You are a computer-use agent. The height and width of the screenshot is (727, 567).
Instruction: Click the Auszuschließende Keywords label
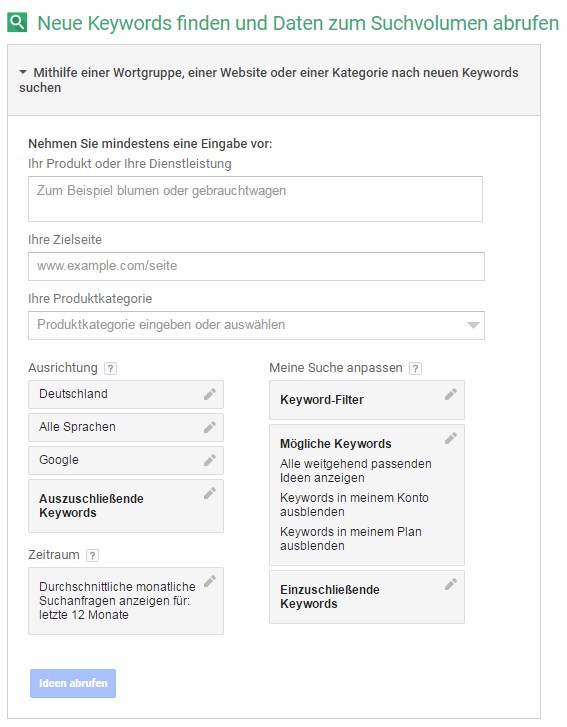pos(91,506)
